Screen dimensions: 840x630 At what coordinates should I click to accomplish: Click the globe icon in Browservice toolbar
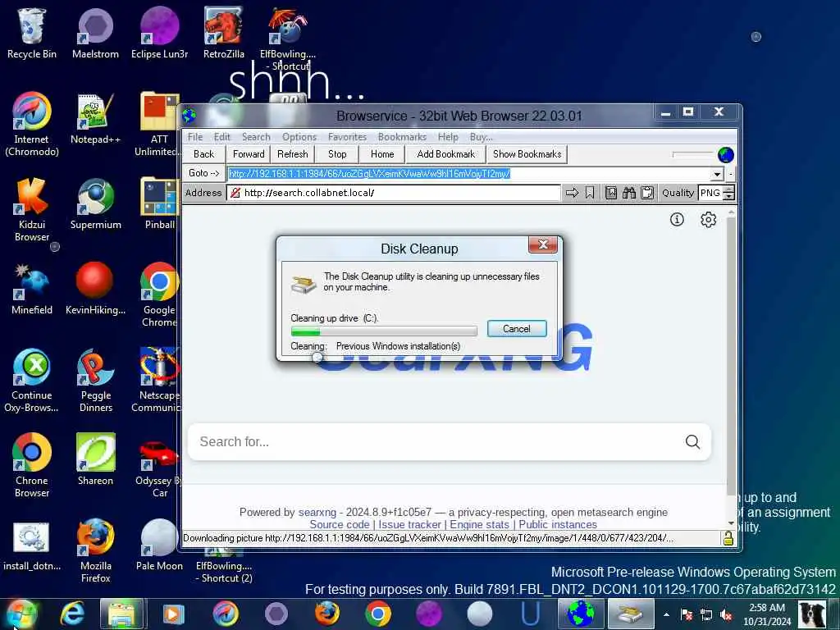[725, 155]
